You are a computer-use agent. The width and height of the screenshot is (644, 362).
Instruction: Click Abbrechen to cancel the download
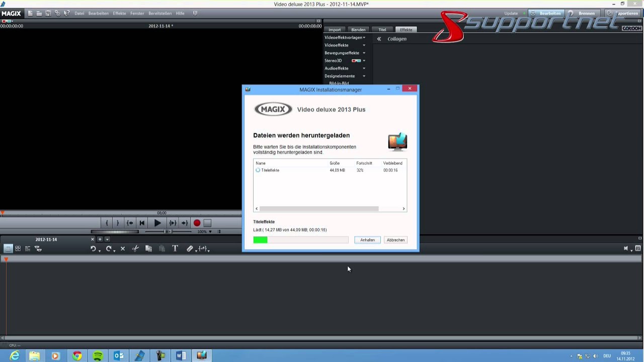click(395, 240)
